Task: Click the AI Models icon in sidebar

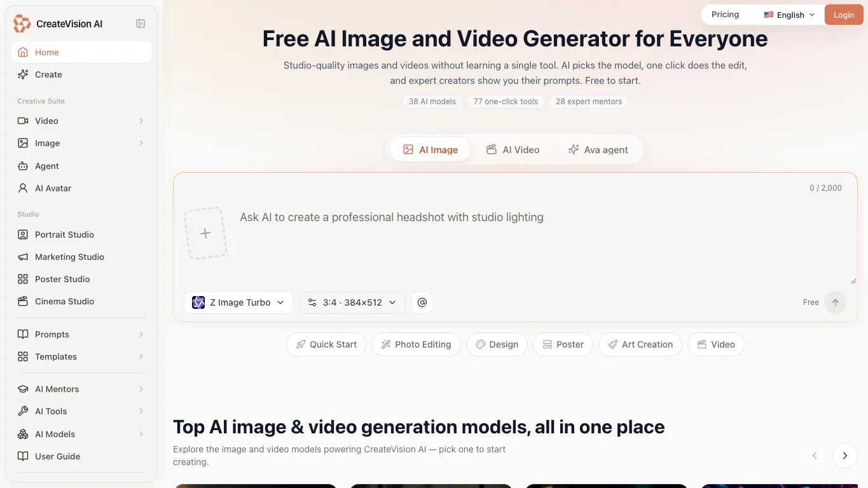Action: 23,434
